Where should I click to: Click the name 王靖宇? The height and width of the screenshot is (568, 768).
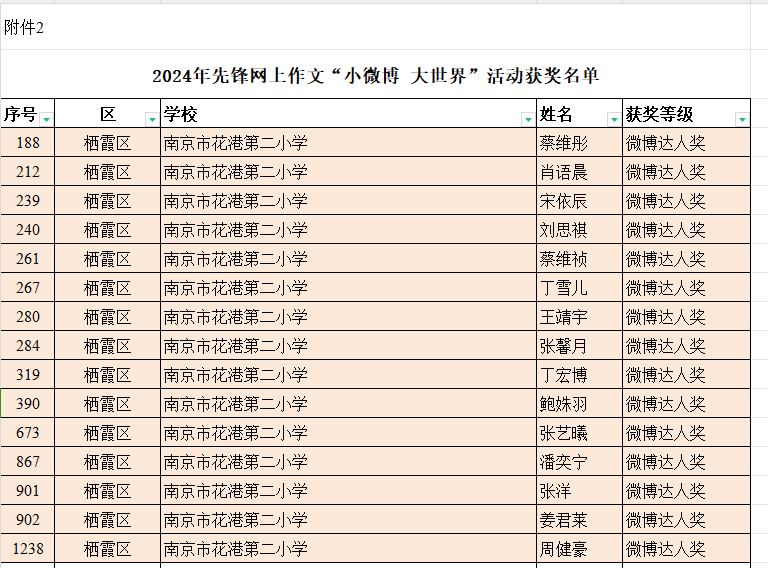click(x=563, y=317)
